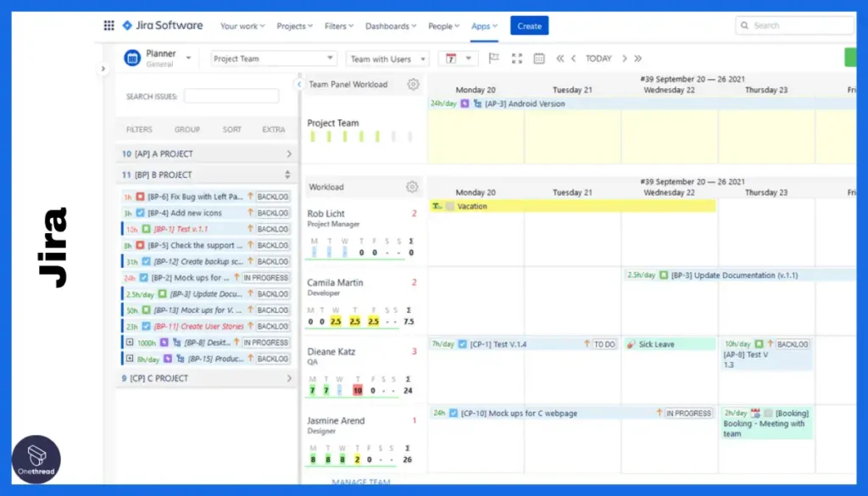
Task: Switch to the GROUP tab
Action: [187, 130]
